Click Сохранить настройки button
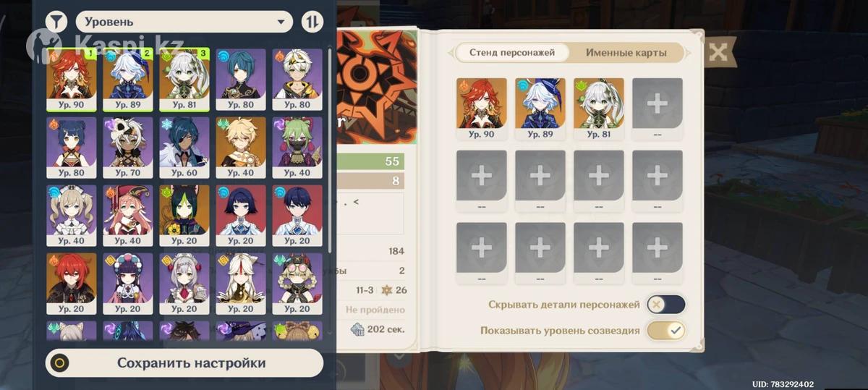 click(x=184, y=363)
